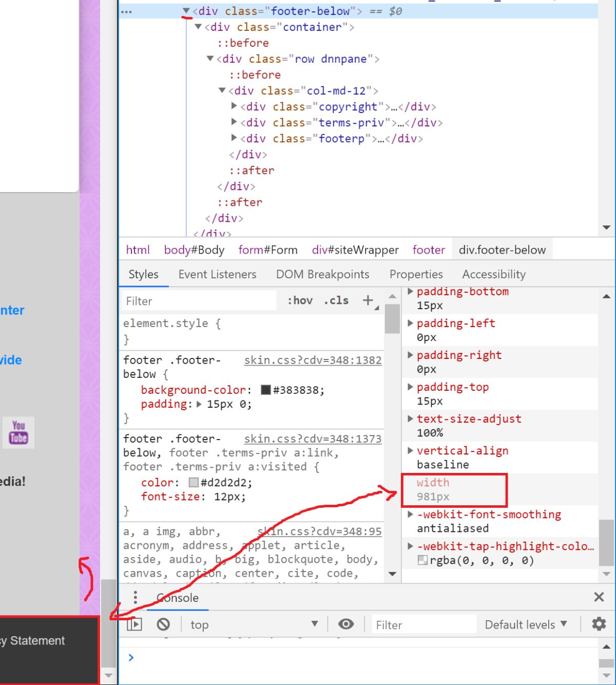
Task: Click the eye live expression icon
Action: point(346,624)
